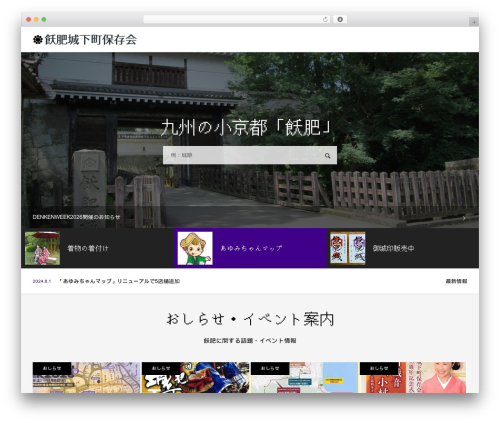Click the おしらせ・イベント案内 heading

[250, 319]
